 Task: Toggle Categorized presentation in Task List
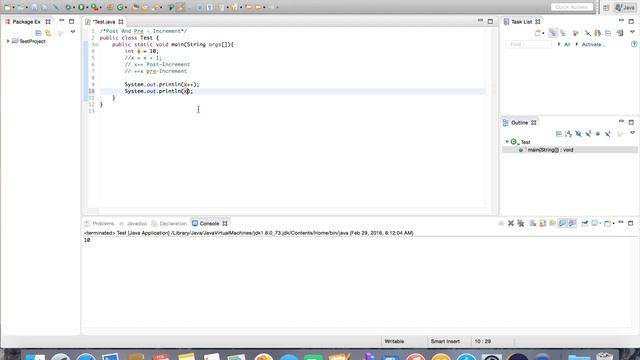click(x=553, y=33)
